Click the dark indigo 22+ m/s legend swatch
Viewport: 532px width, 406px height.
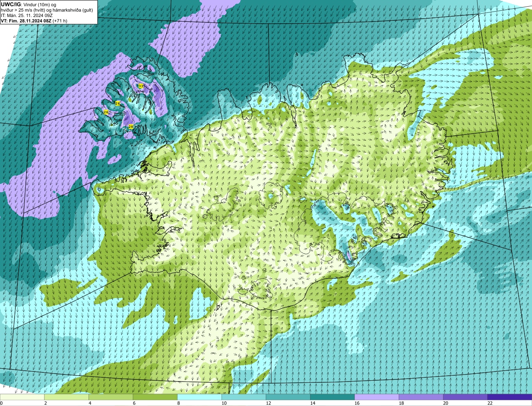[510, 397]
